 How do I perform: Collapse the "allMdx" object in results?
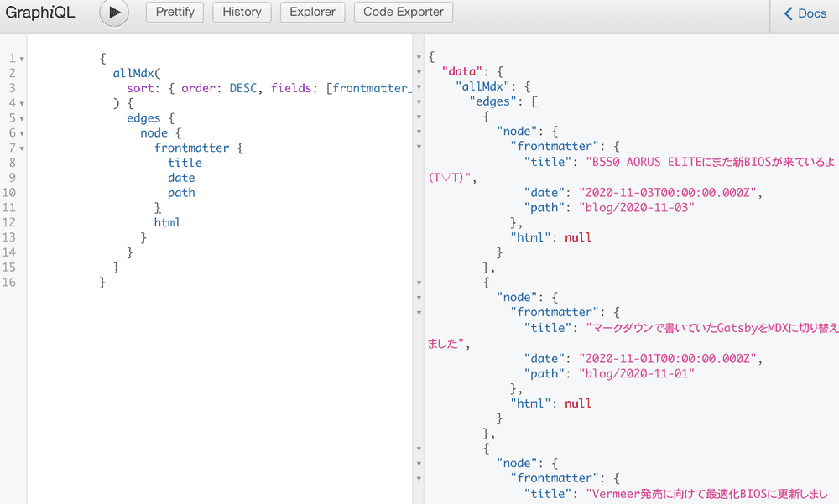tap(419, 87)
